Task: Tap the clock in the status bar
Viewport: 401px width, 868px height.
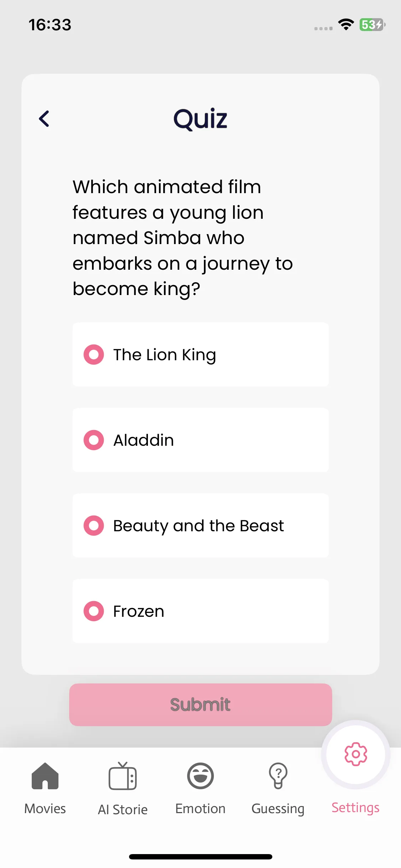Action: (50, 25)
